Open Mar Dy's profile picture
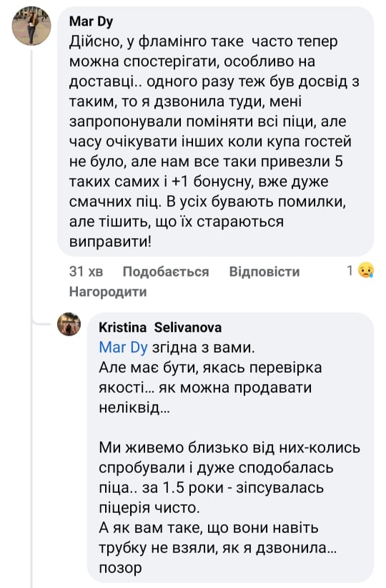The image size is (386, 588). coord(31,26)
